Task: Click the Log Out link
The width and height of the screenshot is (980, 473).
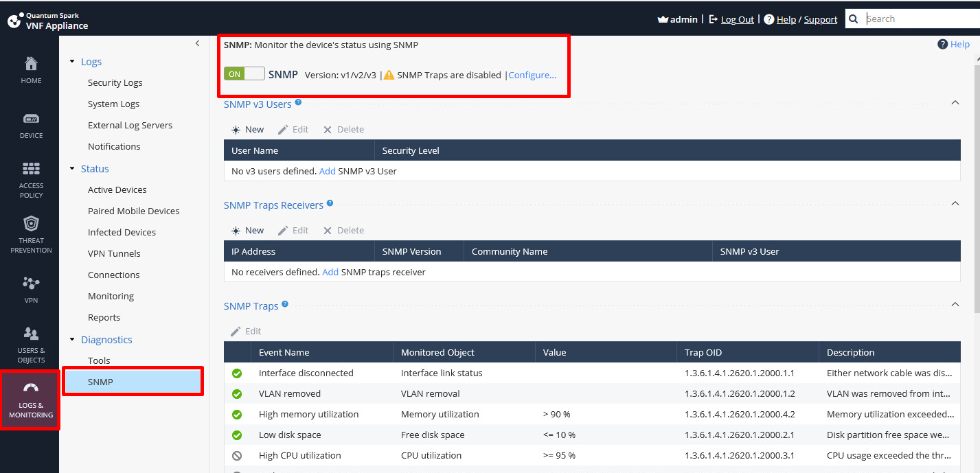Action: click(x=738, y=20)
